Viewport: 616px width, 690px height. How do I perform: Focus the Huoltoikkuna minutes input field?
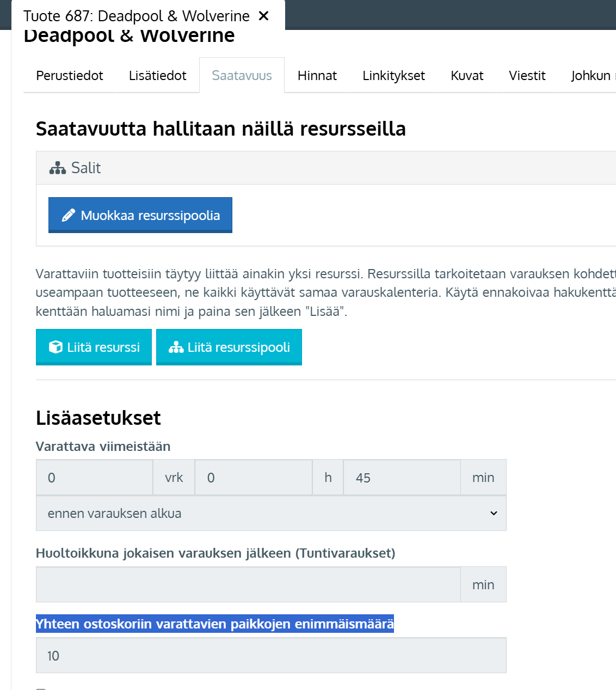coord(248,584)
